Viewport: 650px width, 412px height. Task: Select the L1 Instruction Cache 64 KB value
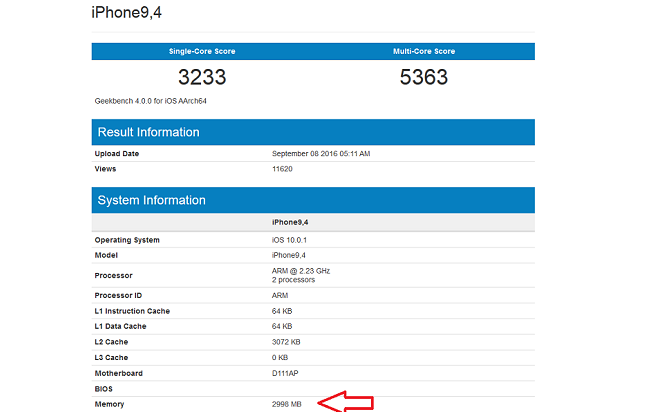(282, 311)
